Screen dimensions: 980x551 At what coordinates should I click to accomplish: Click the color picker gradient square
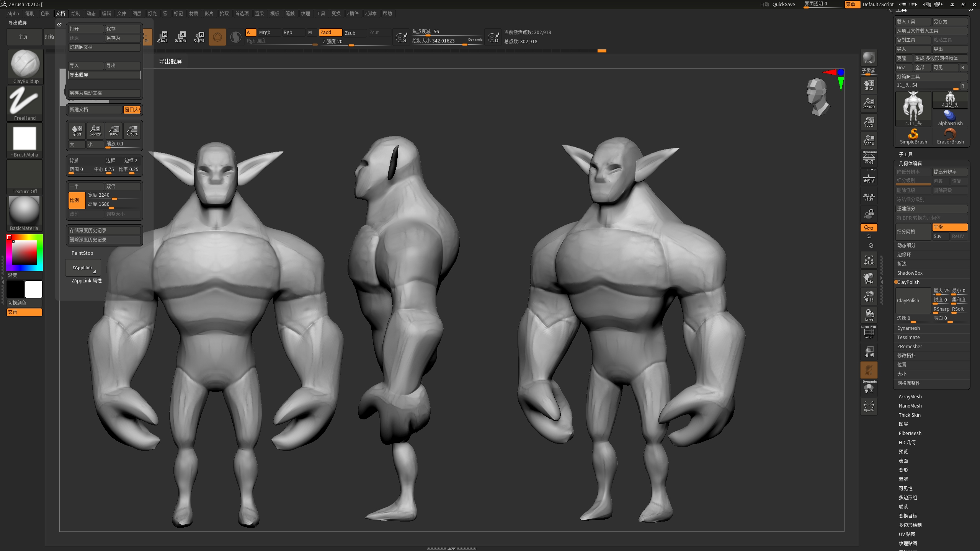click(24, 253)
